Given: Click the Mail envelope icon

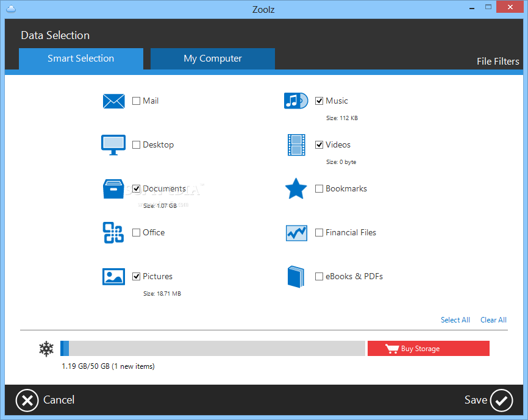Looking at the screenshot, I should [x=113, y=101].
